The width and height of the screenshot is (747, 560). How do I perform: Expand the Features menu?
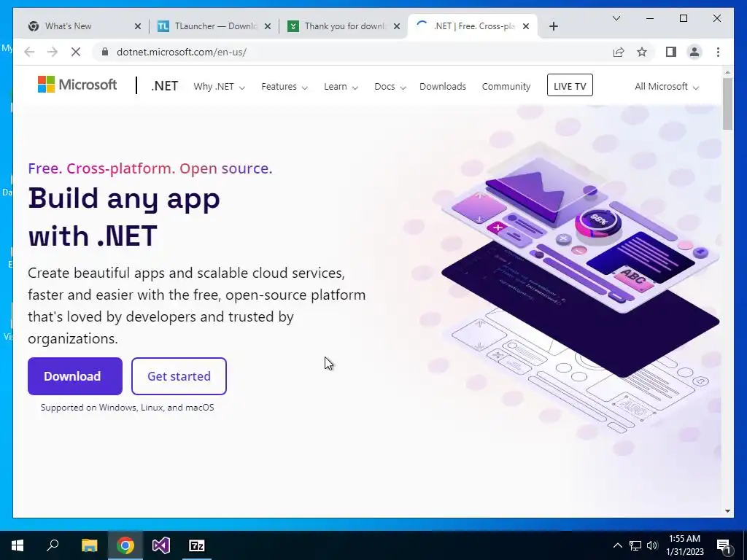285,87
